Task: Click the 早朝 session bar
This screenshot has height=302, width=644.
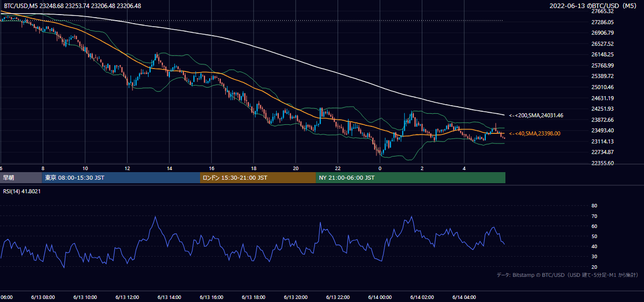Action: click(21, 178)
